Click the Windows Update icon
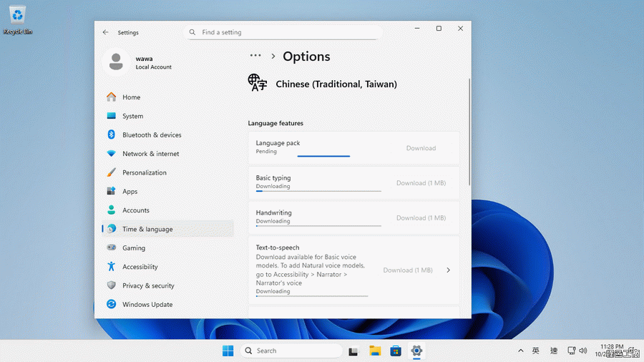Screen dimensions: 644x362 [111, 305]
